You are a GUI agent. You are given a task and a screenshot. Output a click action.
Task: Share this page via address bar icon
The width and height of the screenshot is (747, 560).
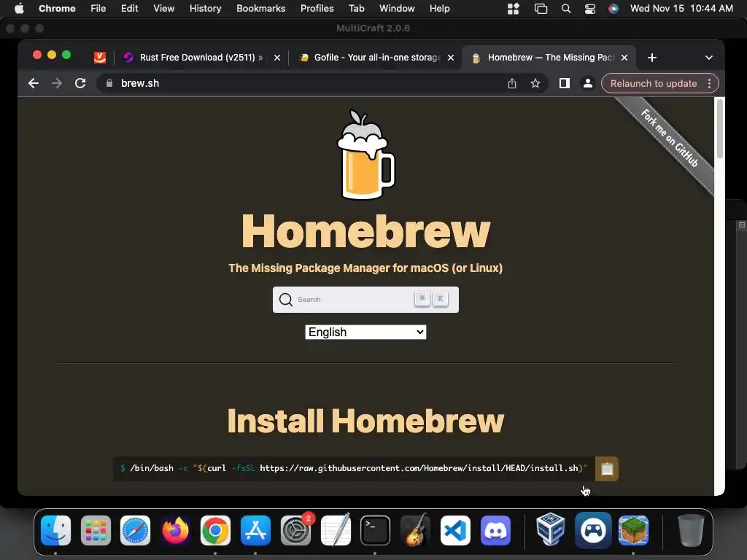[x=511, y=83]
